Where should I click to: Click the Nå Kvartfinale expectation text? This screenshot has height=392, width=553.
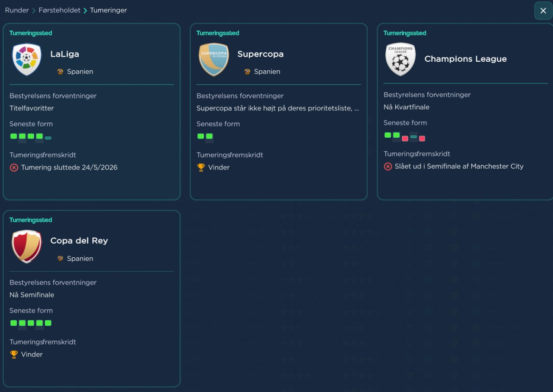coord(407,107)
